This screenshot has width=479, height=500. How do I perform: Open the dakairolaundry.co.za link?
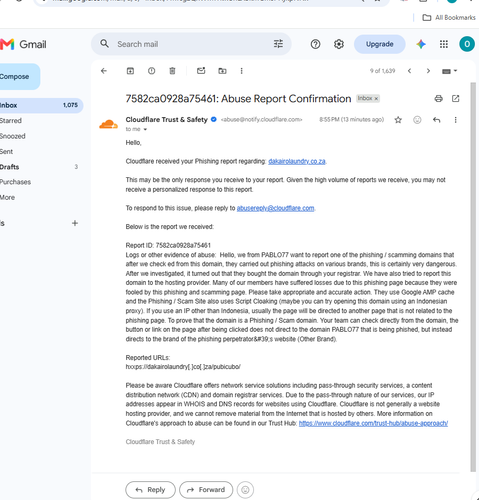297,161
